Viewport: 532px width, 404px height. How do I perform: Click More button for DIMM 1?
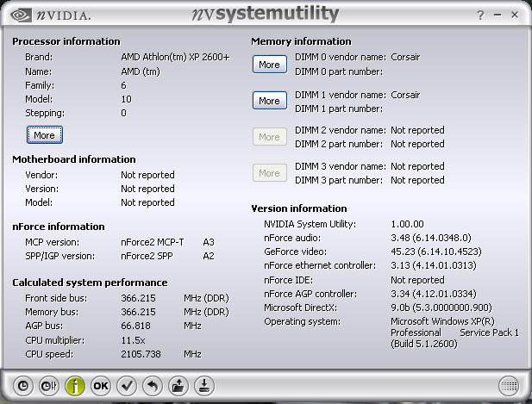(x=270, y=101)
